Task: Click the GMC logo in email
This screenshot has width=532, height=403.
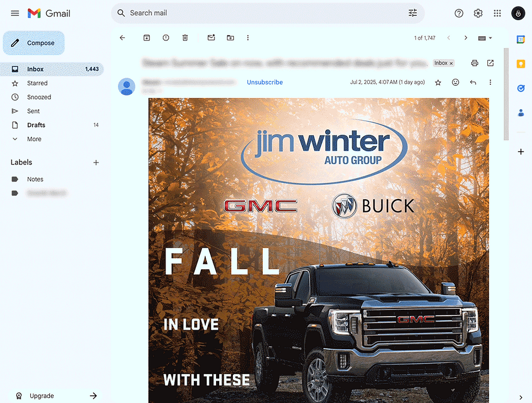Action: [261, 206]
